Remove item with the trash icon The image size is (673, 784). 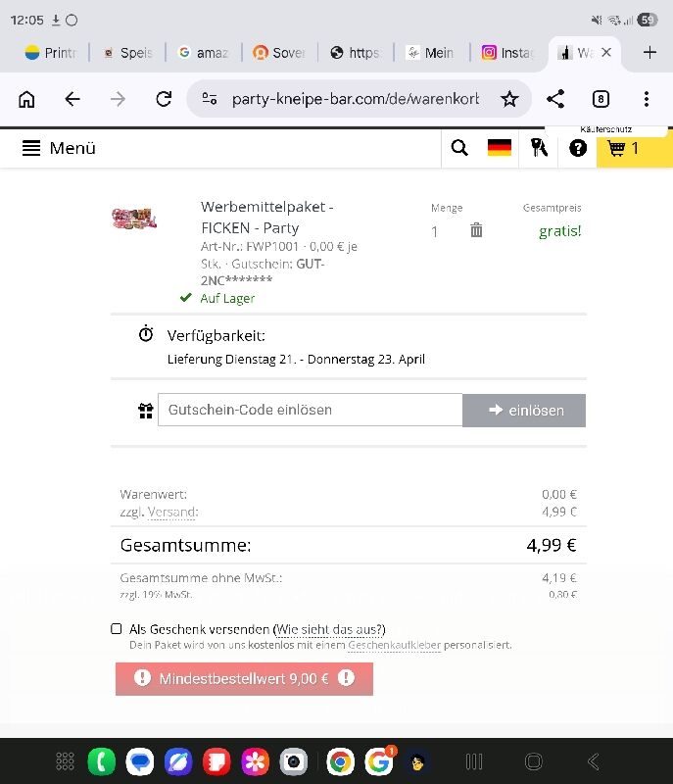click(x=476, y=230)
